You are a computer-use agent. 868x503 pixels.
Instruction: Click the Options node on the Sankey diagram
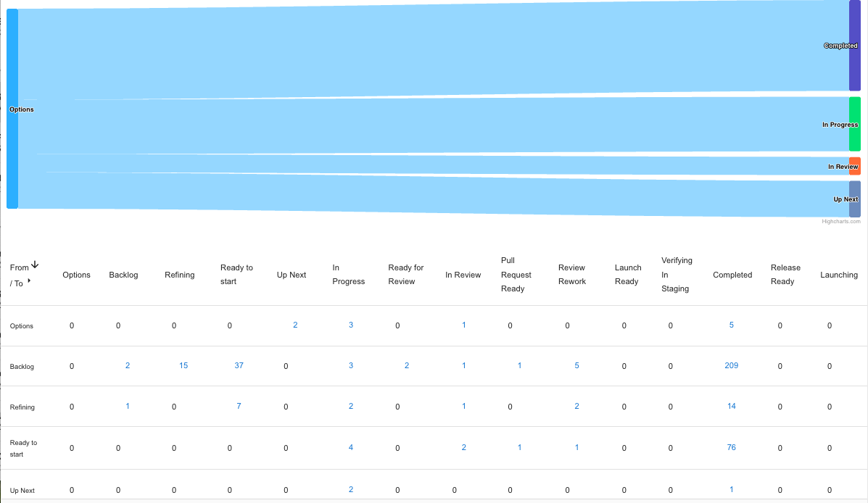[12, 109]
